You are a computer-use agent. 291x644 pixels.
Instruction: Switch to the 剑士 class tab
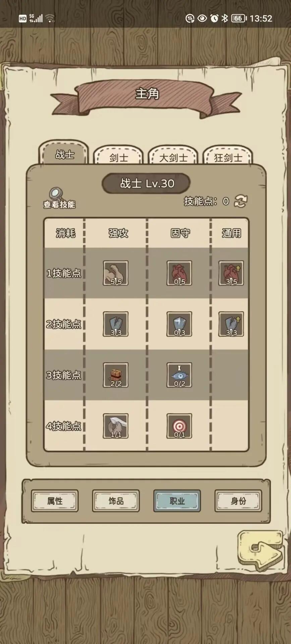[118, 155]
